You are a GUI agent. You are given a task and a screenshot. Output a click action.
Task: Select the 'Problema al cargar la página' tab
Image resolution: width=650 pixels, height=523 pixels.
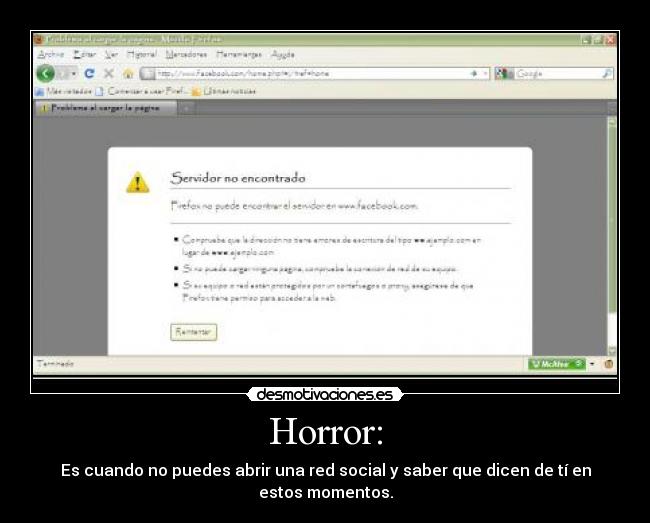(107, 108)
